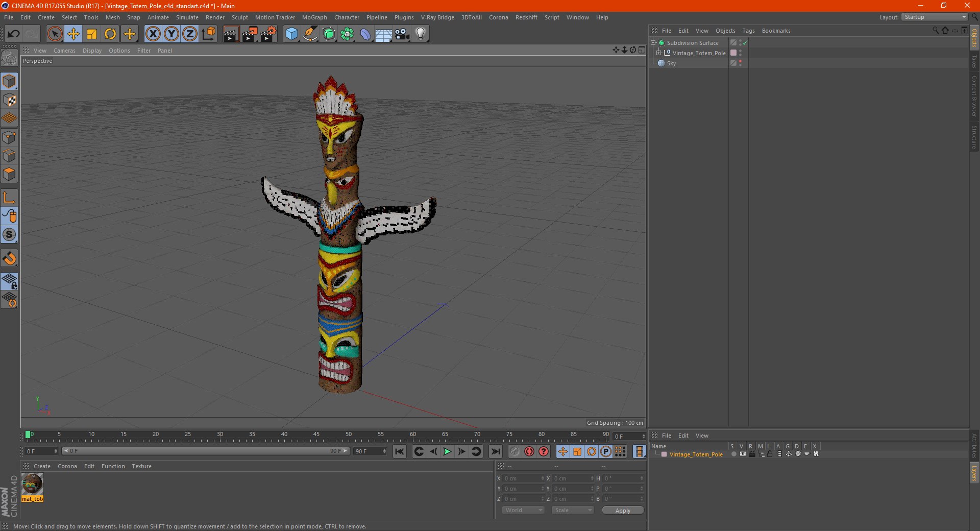Toggle Z axis lock
This screenshot has height=531, width=980.
[190, 34]
